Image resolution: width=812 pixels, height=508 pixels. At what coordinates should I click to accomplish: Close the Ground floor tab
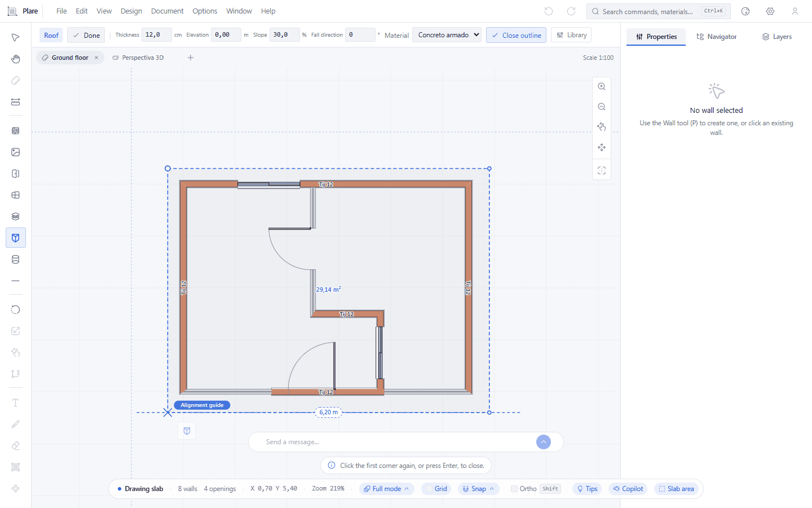[x=96, y=58]
